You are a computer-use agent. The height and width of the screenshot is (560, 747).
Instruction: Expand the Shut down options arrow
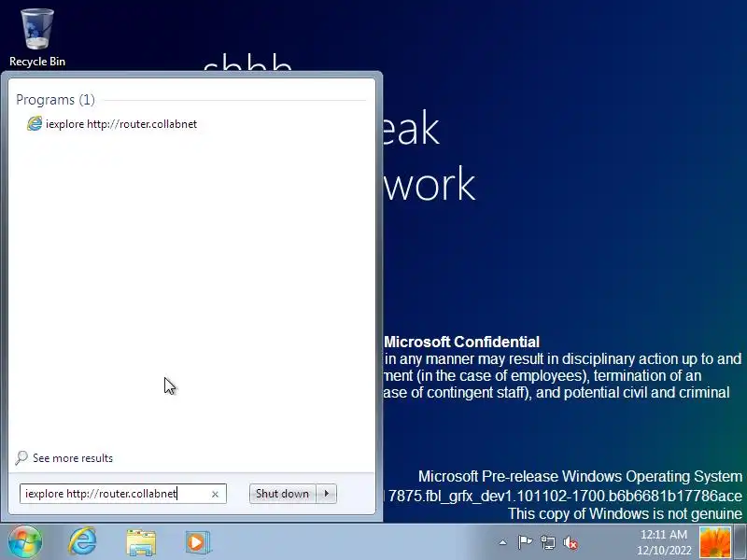[x=326, y=494]
